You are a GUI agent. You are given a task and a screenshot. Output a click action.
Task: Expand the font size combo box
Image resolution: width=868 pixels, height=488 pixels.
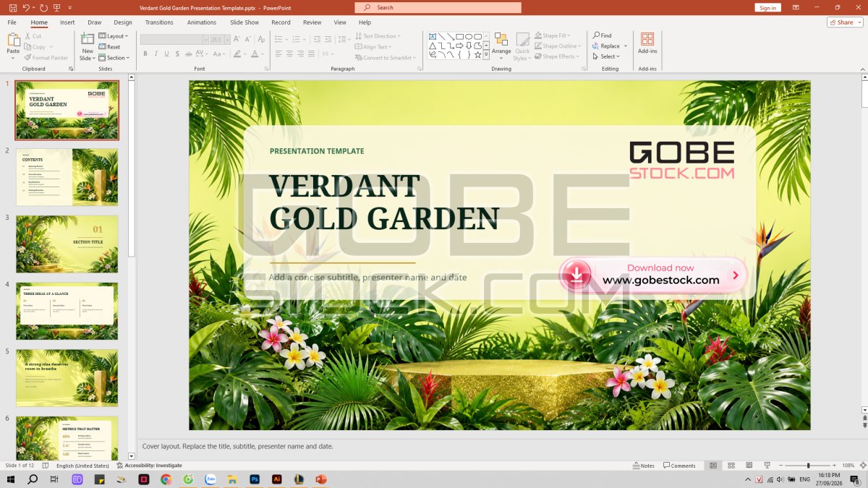click(227, 40)
